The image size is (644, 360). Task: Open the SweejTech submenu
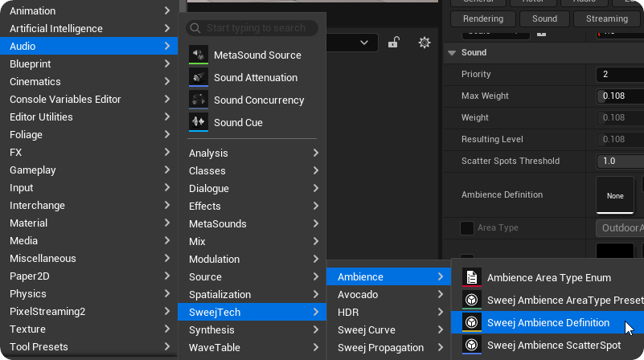click(252, 312)
